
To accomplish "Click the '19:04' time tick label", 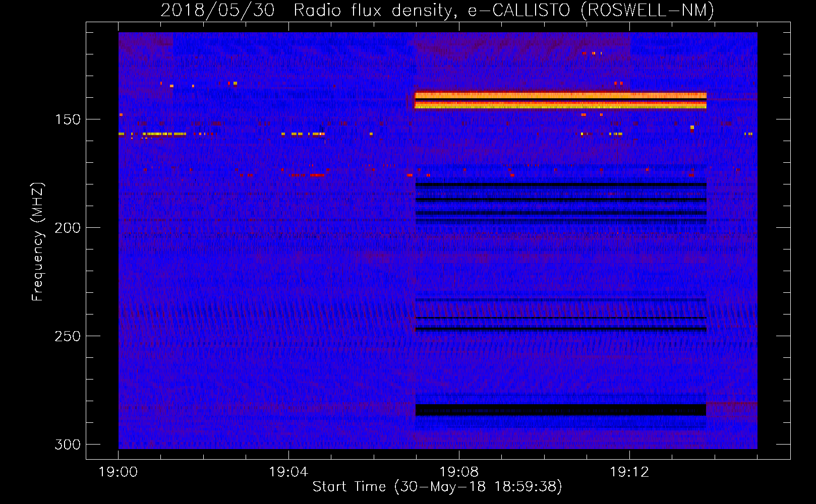I will pyautogui.click(x=288, y=472).
